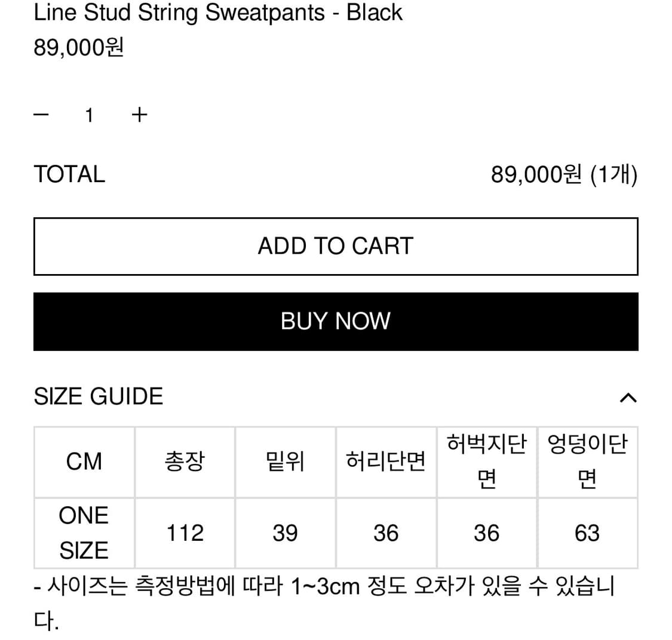Click the 허벅지단면 column header
The width and height of the screenshot is (672, 640).
[487, 461]
